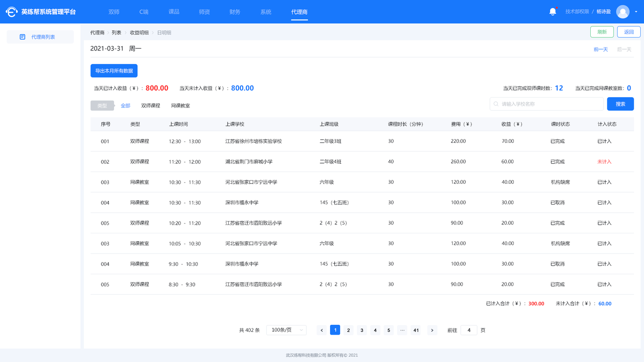
Task: Open the 双师 top menu
Action: (x=114, y=12)
